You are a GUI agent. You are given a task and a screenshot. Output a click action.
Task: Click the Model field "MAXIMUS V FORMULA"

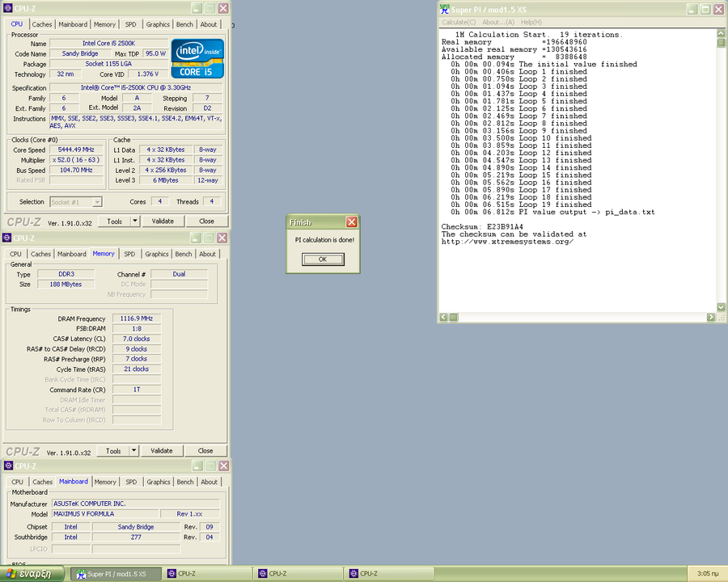(105, 514)
